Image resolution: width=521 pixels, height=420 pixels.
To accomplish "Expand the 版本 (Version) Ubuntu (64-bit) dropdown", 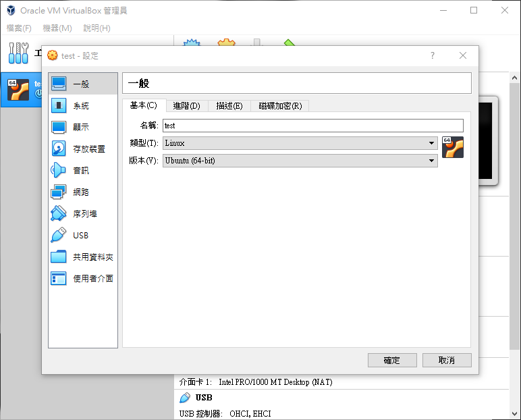I will pyautogui.click(x=300, y=161).
